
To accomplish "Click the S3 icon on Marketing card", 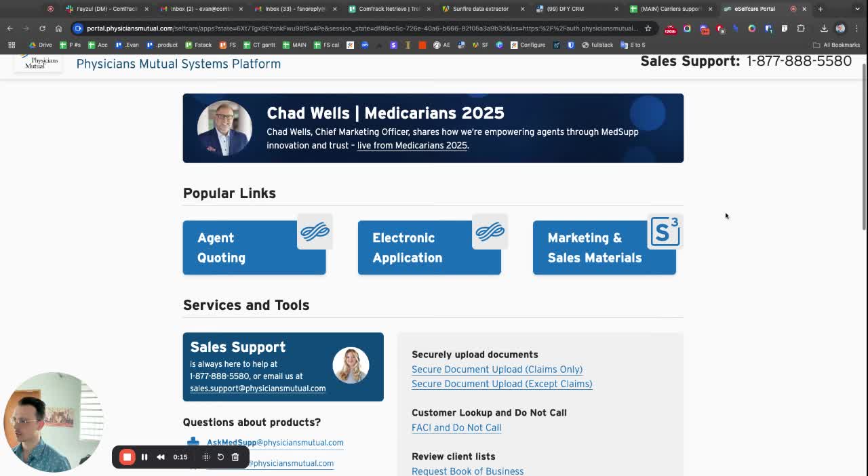I will pyautogui.click(x=665, y=231).
